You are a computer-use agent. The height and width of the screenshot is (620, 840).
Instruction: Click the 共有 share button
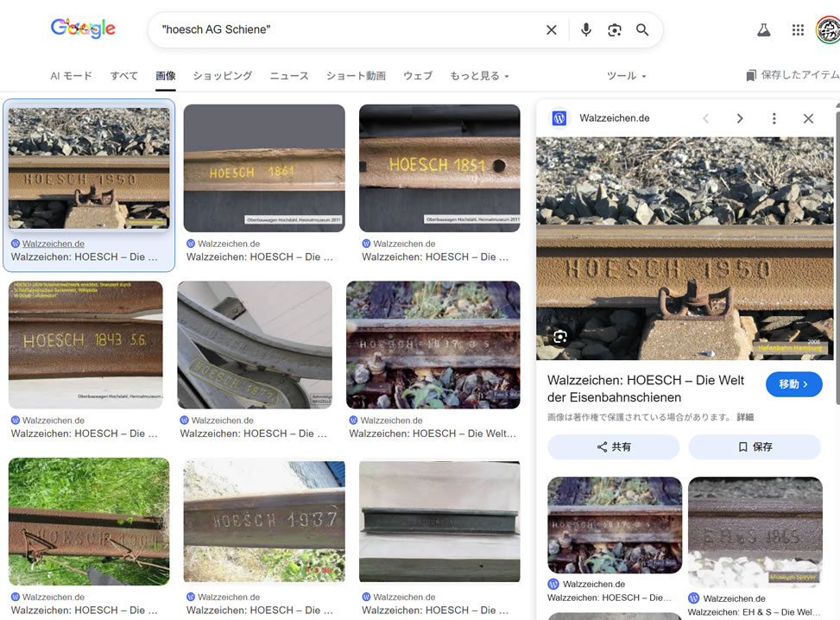pyautogui.click(x=613, y=447)
